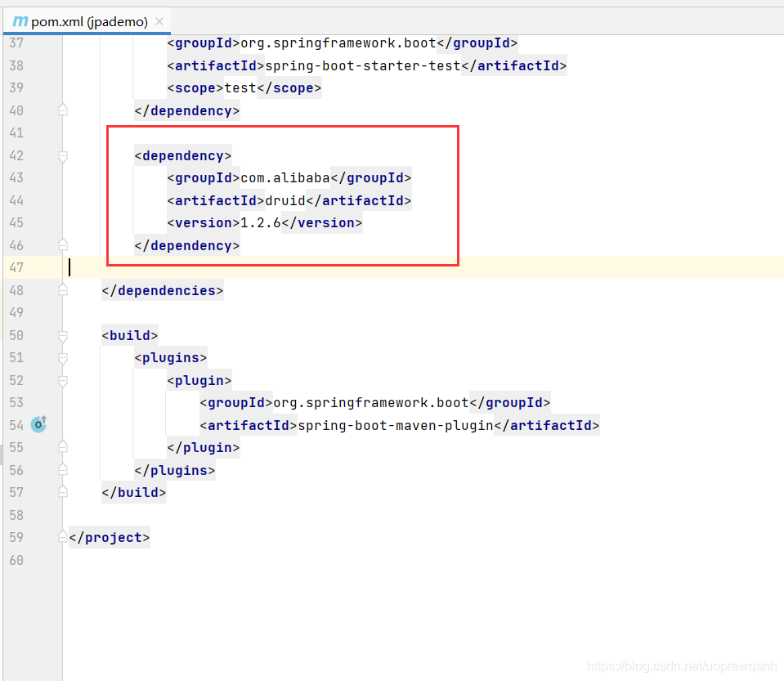
Task: Click the fold end marker beside </project> line 59
Action: [x=62, y=537]
